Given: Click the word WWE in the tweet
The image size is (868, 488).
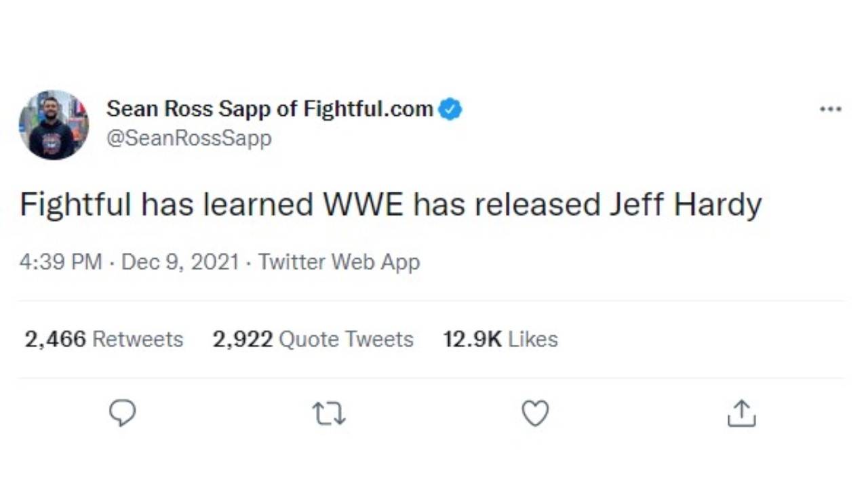Looking at the screenshot, I should pyautogui.click(x=363, y=205).
